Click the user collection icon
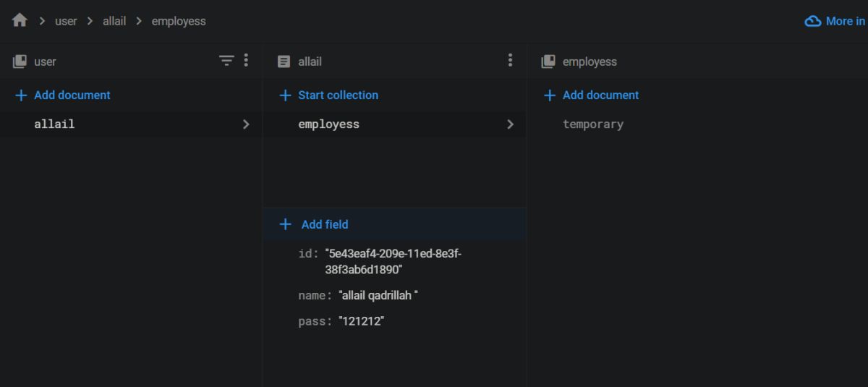The width and height of the screenshot is (868, 387). click(x=20, y=61)
